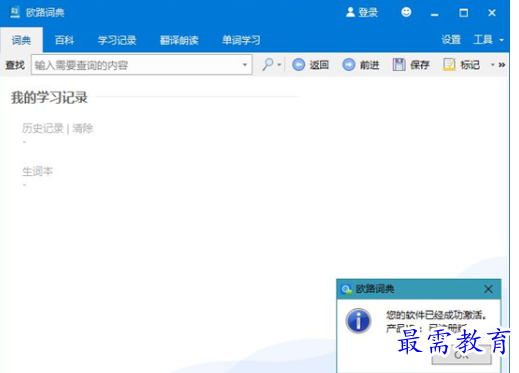Switch to the 百科 tab
Viewport: 519px width, 373px height.
tap(64, 40)
